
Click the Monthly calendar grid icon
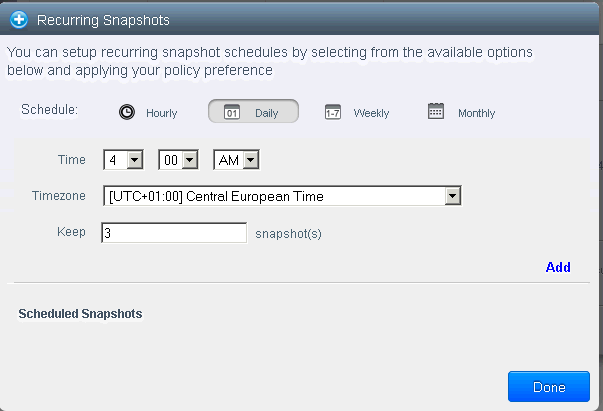[436, 112]
